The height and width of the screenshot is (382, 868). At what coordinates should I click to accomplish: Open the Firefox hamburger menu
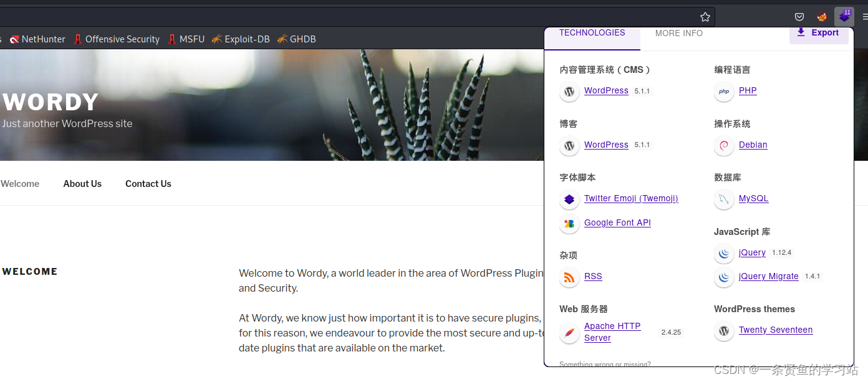(x=864, y=17)
